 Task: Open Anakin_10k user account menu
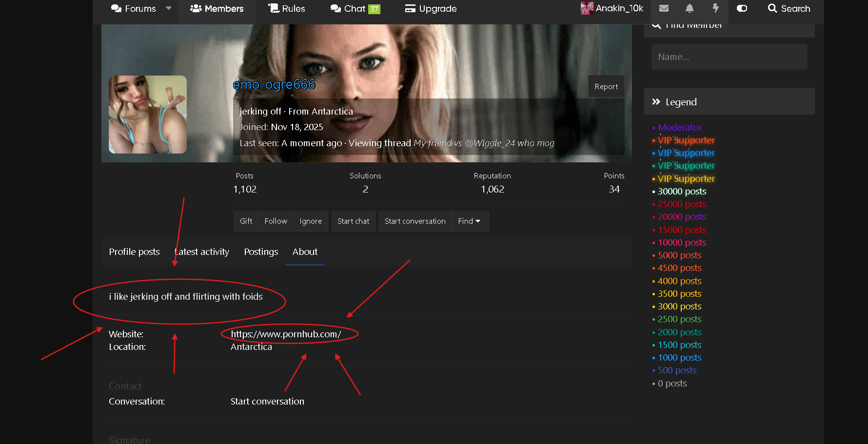coord(612,8)
